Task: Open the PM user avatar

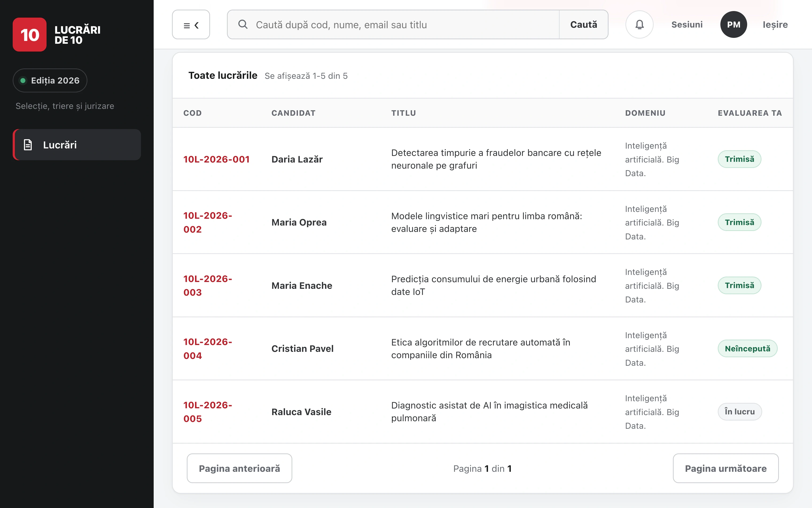Action: point(734,24)
